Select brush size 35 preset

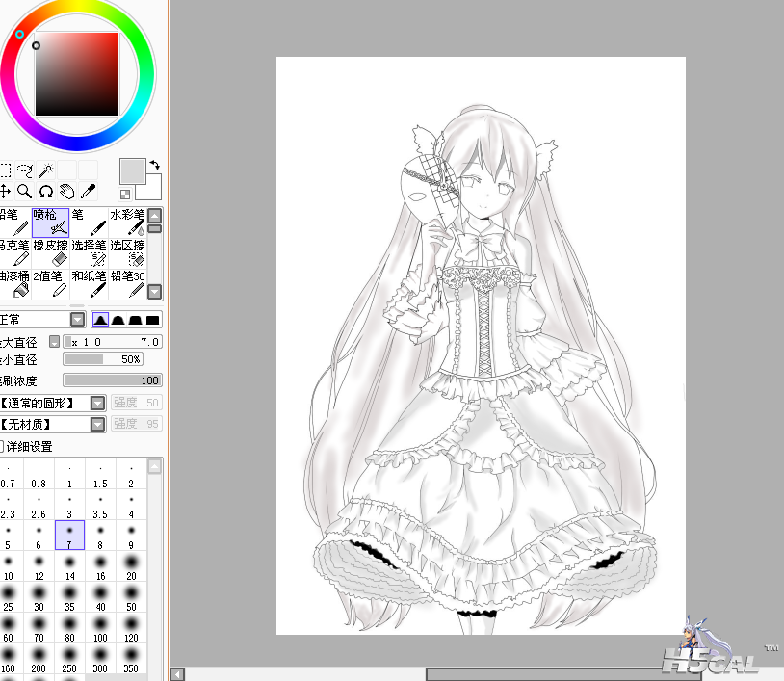(x=69, y=597)
